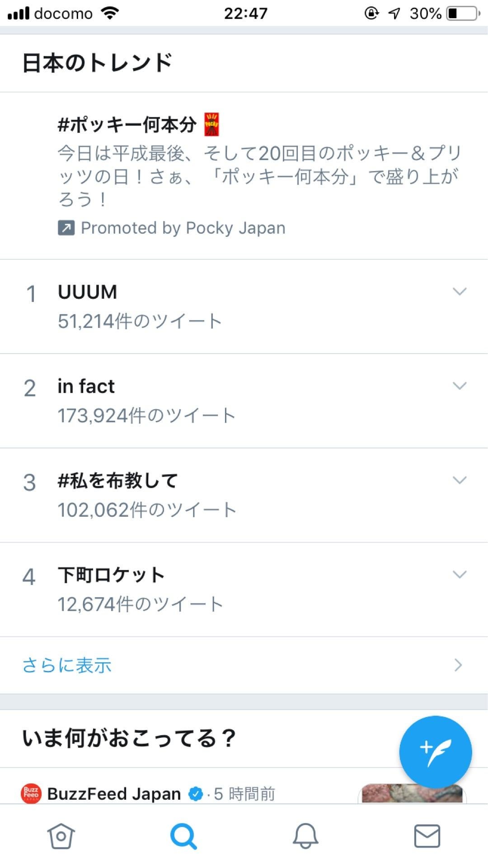Tap the promoted arrow icon
Screen dimensions: 488x868
pos(66,228)
